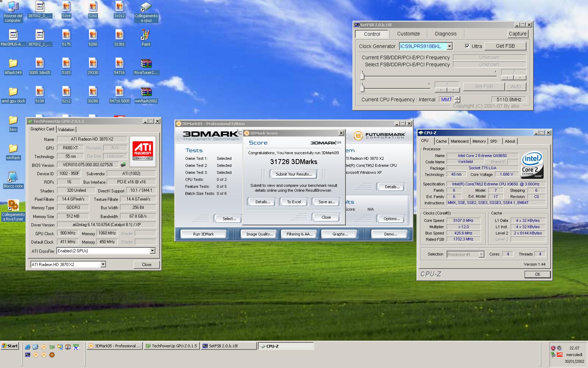Viewport: 588px width, 368px height.
Task: Open the Clock Generator dropdown in SetFSB
Action: (x=450, y=46)
